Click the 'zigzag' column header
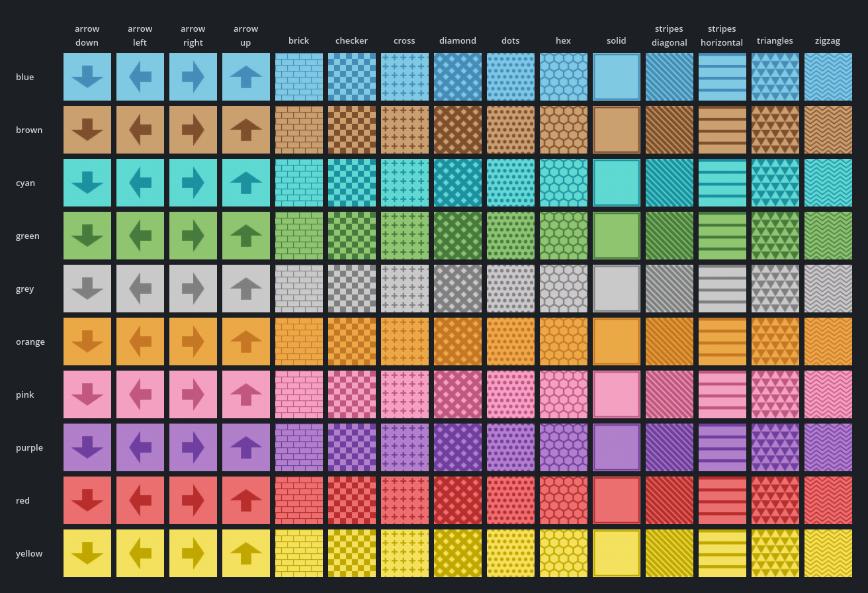 pos(828,40)
